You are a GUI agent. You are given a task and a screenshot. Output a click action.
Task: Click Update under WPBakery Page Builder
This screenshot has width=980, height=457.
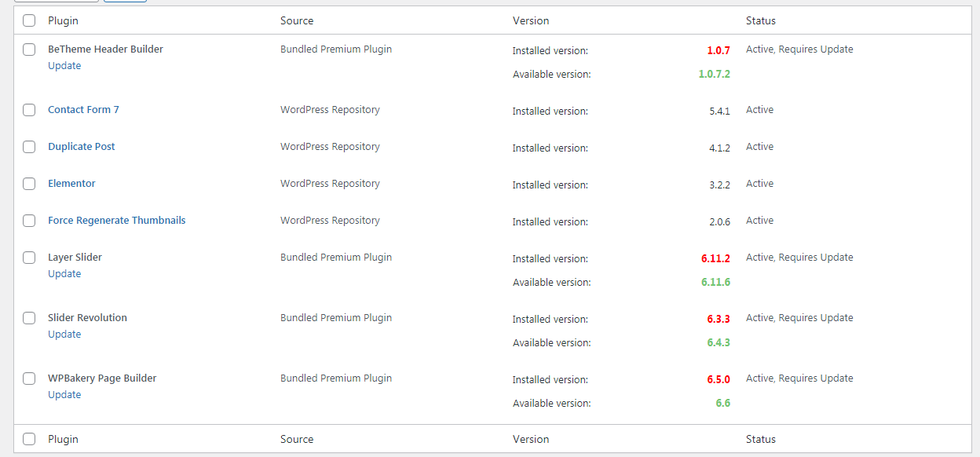(64, 395)
